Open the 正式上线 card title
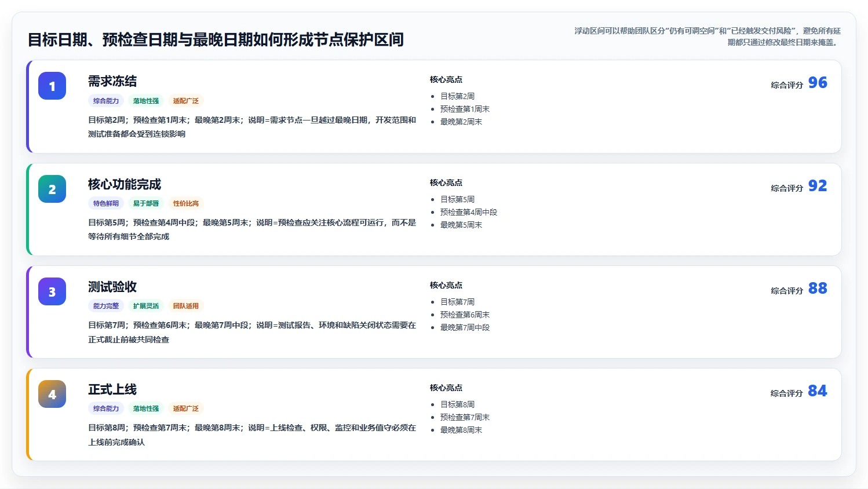 (112, 389)
